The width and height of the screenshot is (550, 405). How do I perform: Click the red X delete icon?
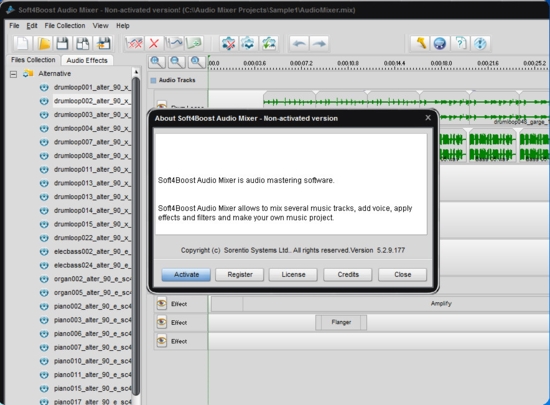[x=154, y=43]
